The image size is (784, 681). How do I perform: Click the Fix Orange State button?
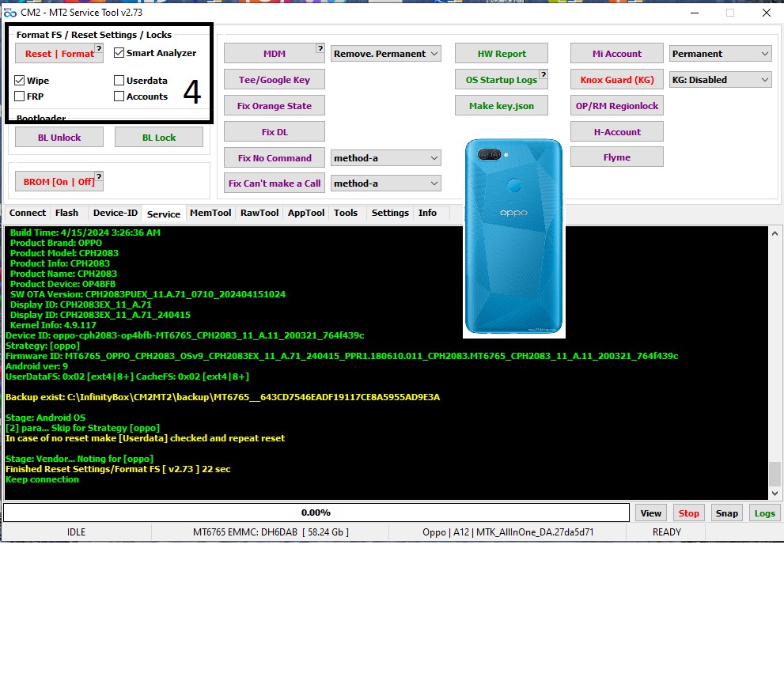coord(275,106)
